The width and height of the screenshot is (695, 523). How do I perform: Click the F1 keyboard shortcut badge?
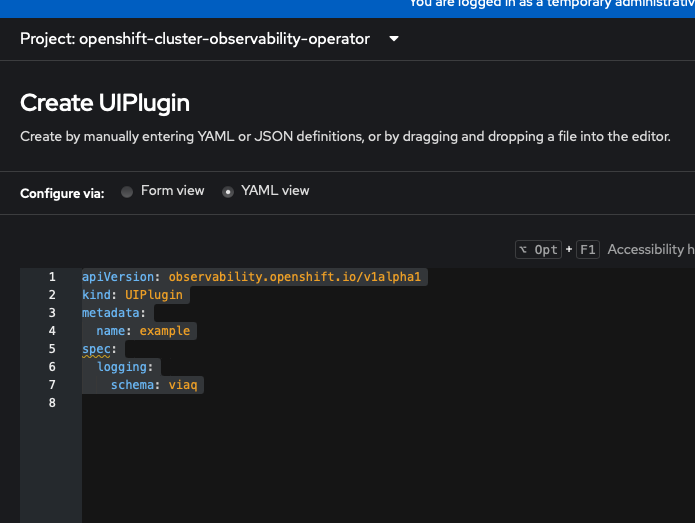588,250
